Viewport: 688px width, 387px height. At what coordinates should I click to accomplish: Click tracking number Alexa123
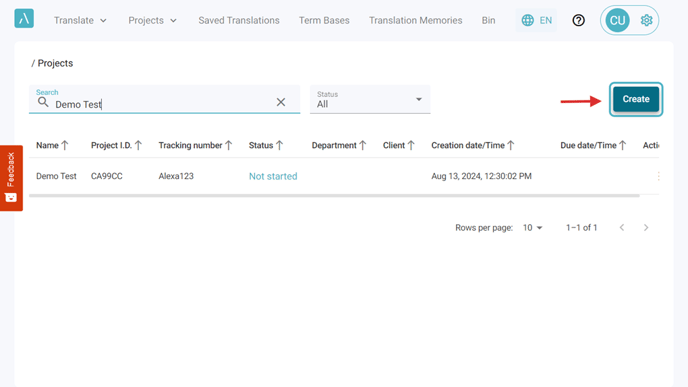[x=176, y=176]
